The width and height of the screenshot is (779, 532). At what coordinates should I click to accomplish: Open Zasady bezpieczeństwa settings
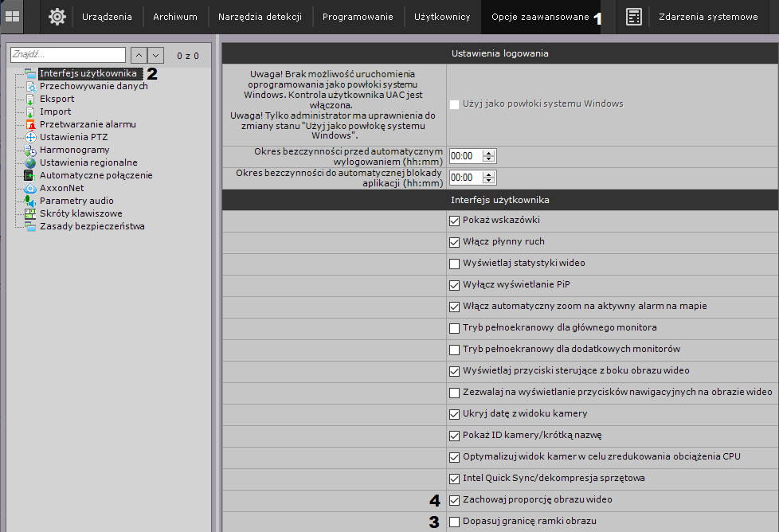pyautogui.click(x=92, y=226)
